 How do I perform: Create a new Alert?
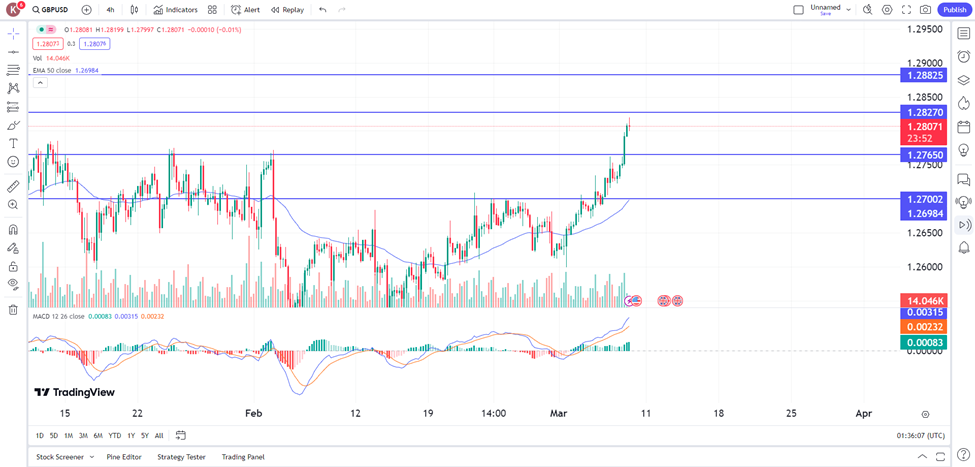246,10
